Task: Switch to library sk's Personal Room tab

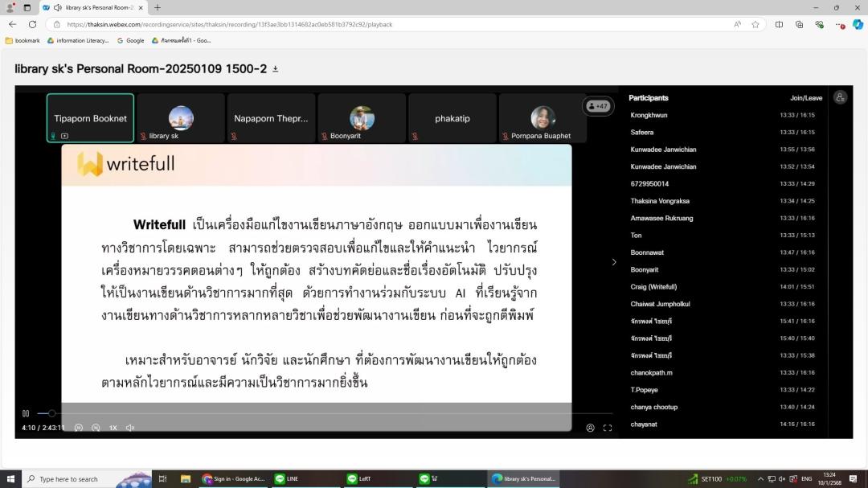Action: tap(93, 8)
